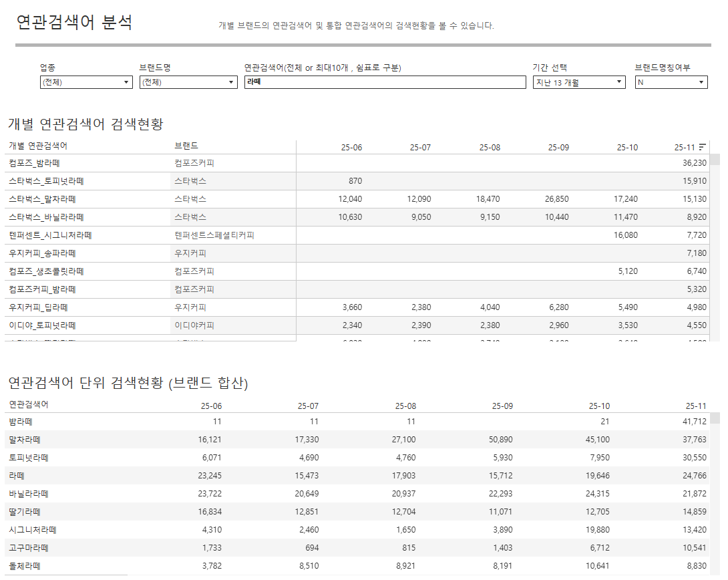Click the 연관검색어 input field containing 라떼
Viewport: 728px width, 580px height.
385,82
